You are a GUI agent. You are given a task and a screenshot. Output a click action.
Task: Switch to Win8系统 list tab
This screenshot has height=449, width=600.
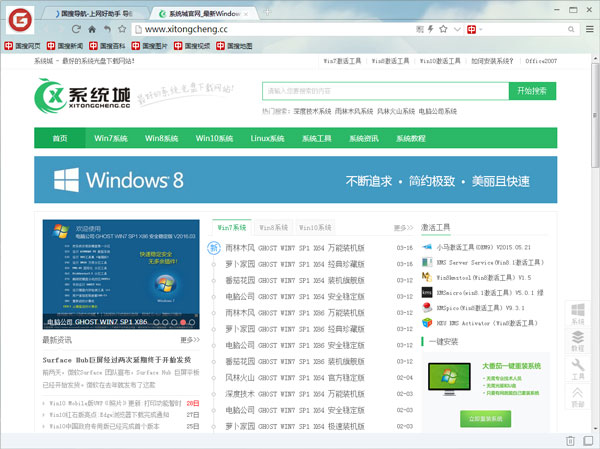click(x=274, y=228)
